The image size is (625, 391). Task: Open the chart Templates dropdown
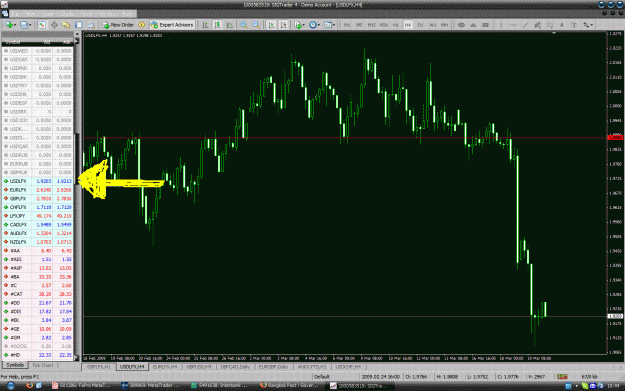pos(329,25)
